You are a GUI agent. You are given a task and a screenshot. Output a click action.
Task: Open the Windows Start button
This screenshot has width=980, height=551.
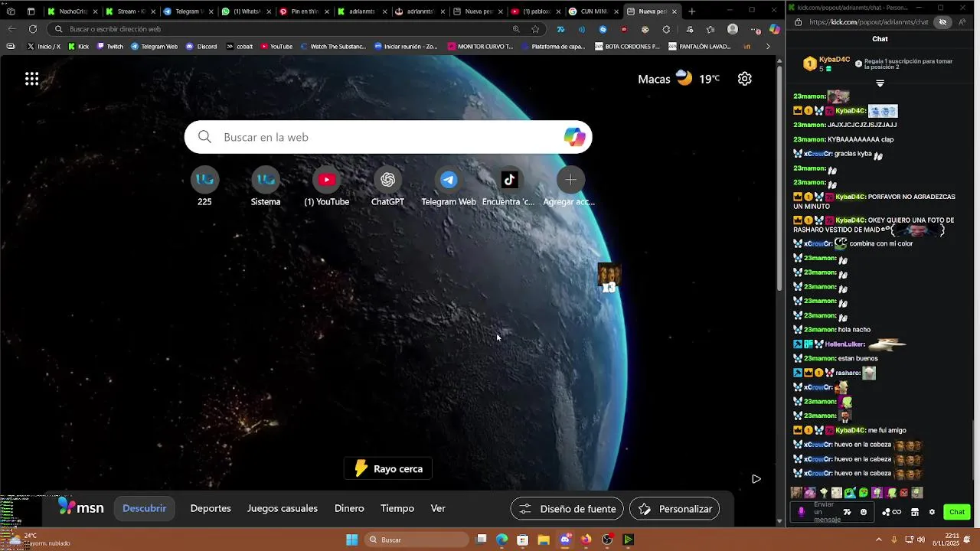[352, 540]
